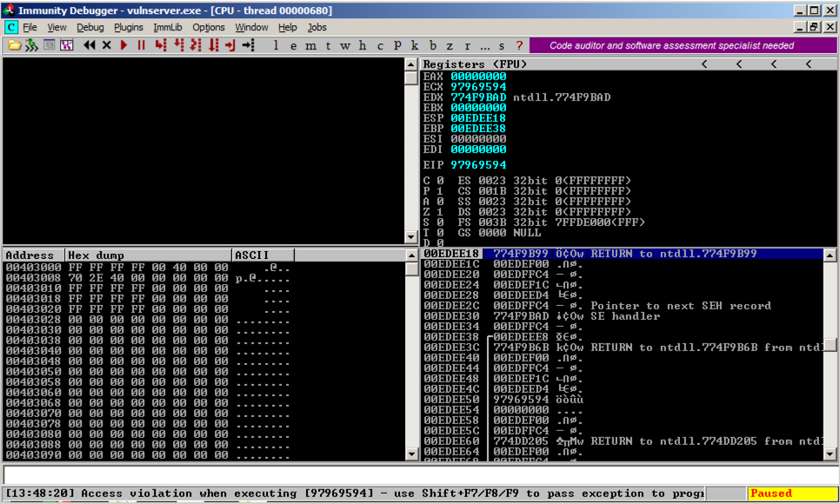Select stack row 00EDEE18 RETURN to ntdll
Screen dimensions: 840x504
tap(622, 254)
